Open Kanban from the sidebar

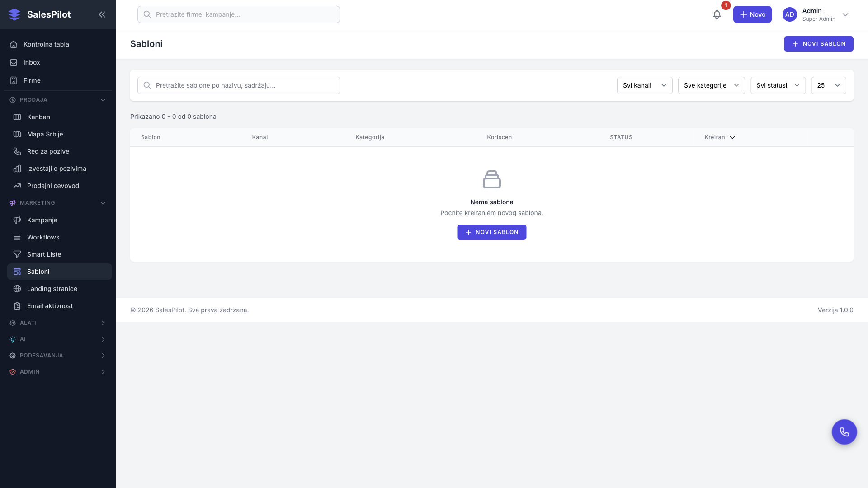click(x=38, y=117)
